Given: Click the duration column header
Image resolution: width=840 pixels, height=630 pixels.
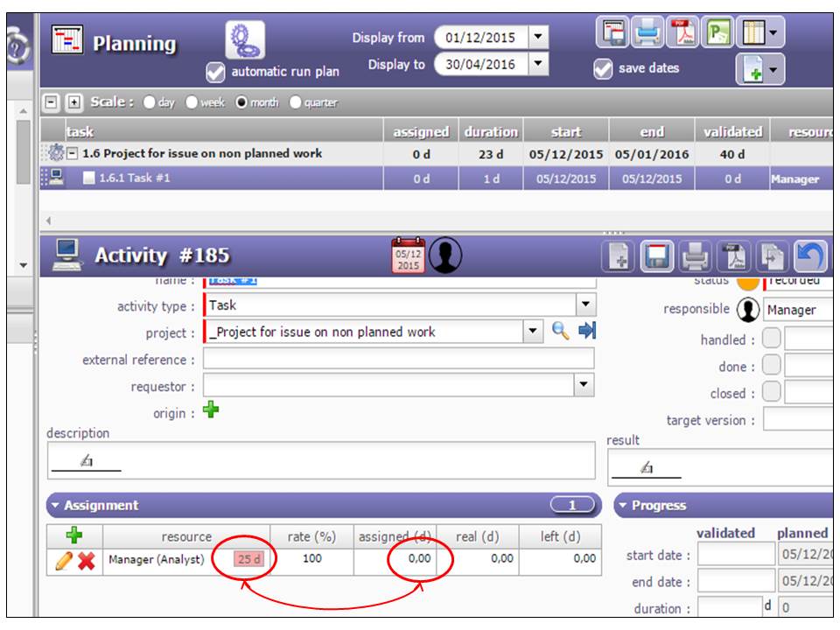Looking at the screenshot, I should (491, 132).
